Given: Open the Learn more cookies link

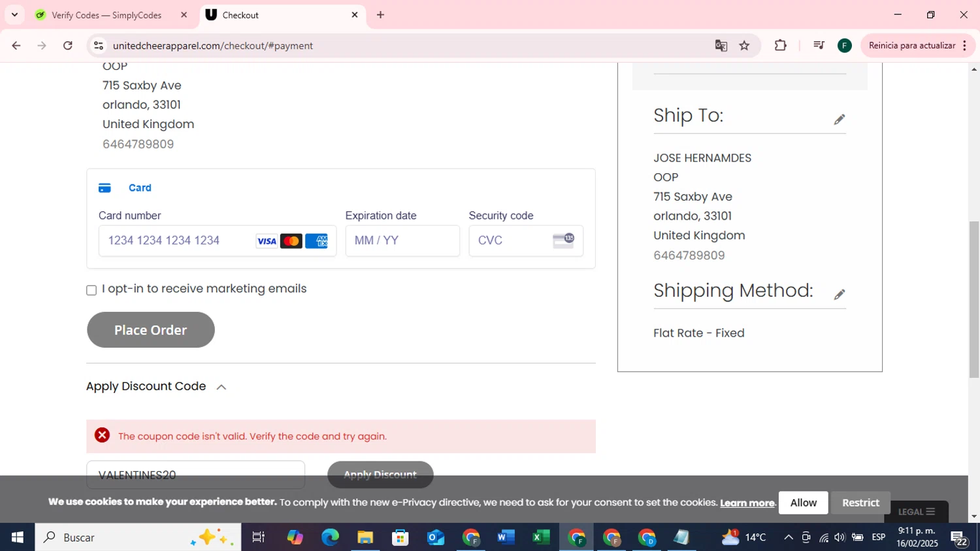Looking at the screenshot, I should (747, 503).
